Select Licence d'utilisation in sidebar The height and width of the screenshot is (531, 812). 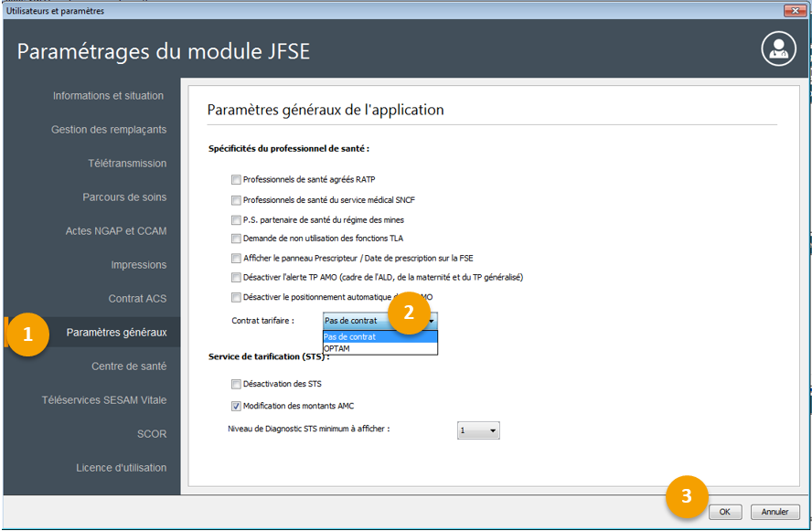pos(121,468)
